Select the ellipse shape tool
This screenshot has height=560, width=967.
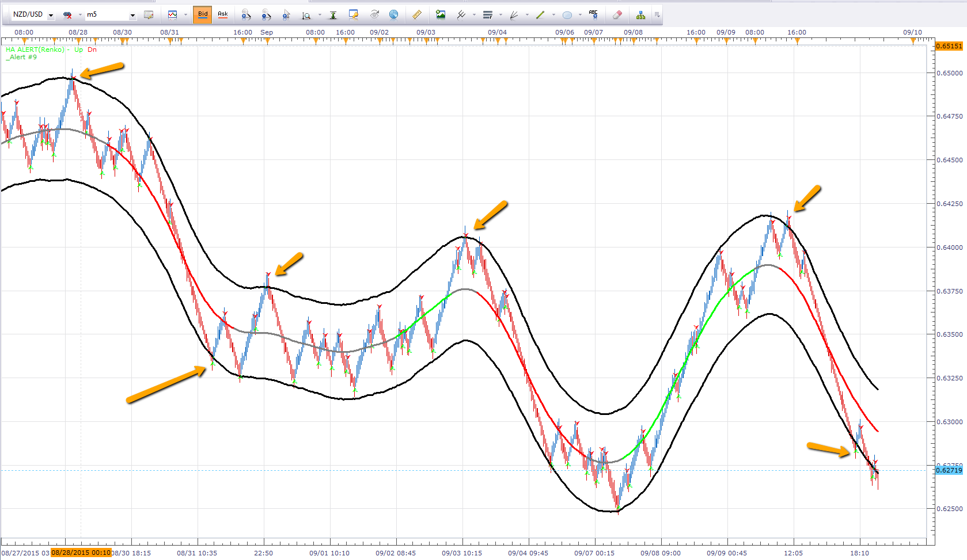(x=567, y=15)
